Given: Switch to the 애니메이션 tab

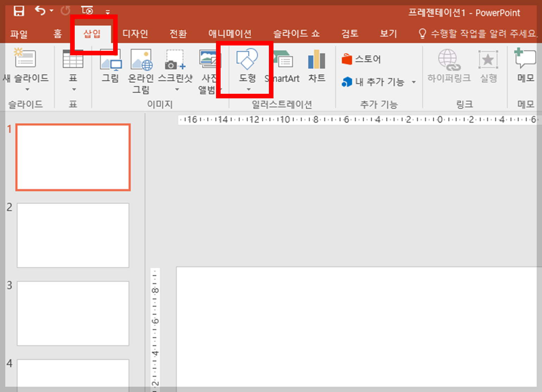Looking at the screenshot, I should 230,33.
